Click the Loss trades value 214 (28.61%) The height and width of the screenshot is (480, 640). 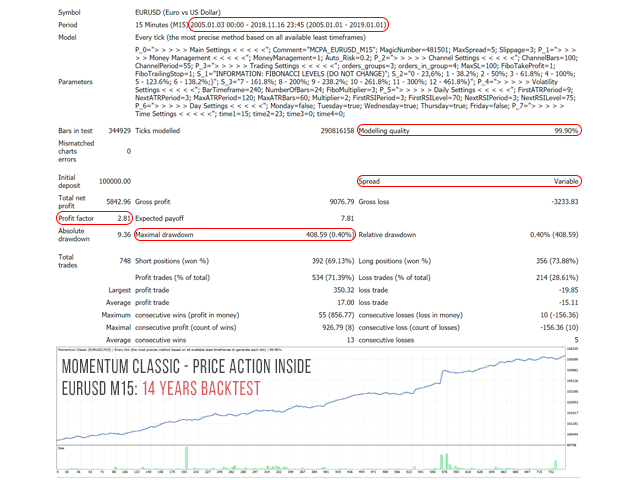tap(557, 278)
